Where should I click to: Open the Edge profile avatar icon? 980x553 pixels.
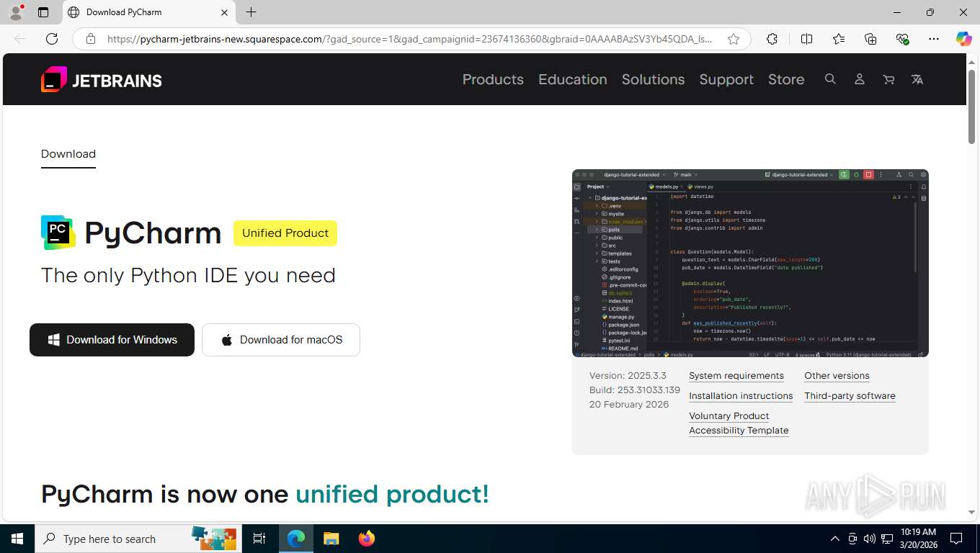point(16,12)
